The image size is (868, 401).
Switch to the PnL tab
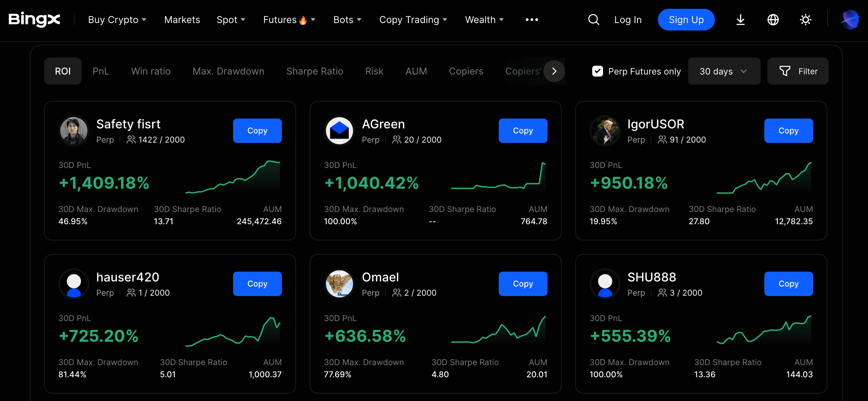point(100,71)
